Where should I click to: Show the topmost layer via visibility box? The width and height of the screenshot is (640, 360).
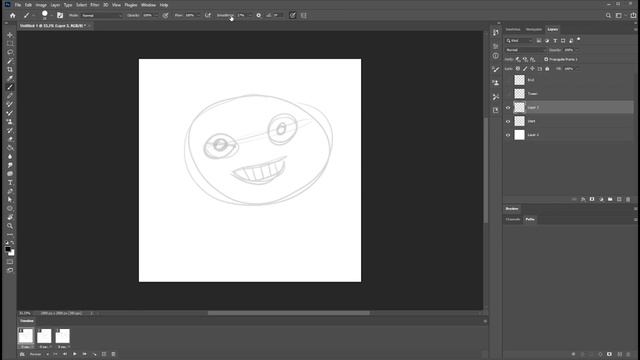click(508, 80)
